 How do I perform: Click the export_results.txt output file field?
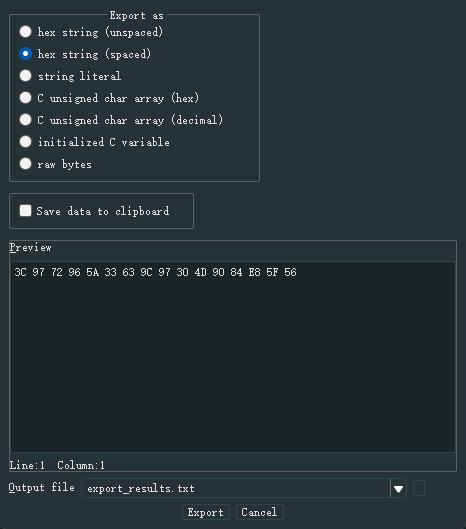point(236,488)
